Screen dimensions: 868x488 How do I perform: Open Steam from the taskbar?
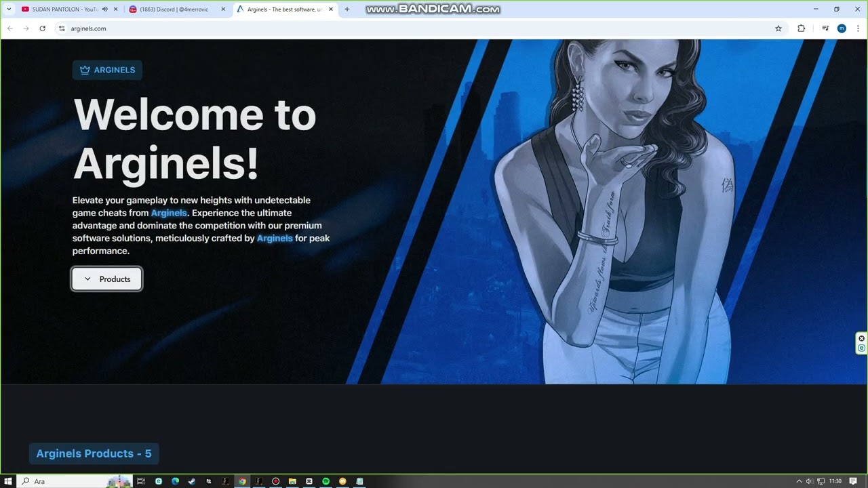[192, 481]
